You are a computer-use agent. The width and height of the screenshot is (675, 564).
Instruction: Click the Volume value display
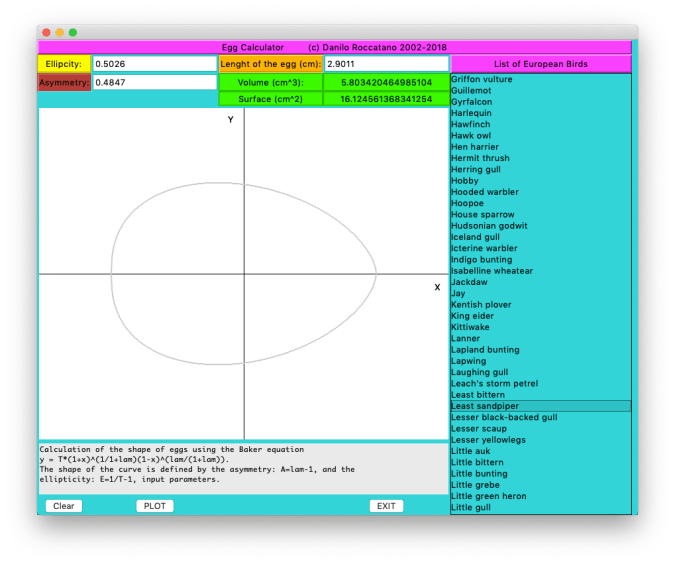[x=386, y=82]
